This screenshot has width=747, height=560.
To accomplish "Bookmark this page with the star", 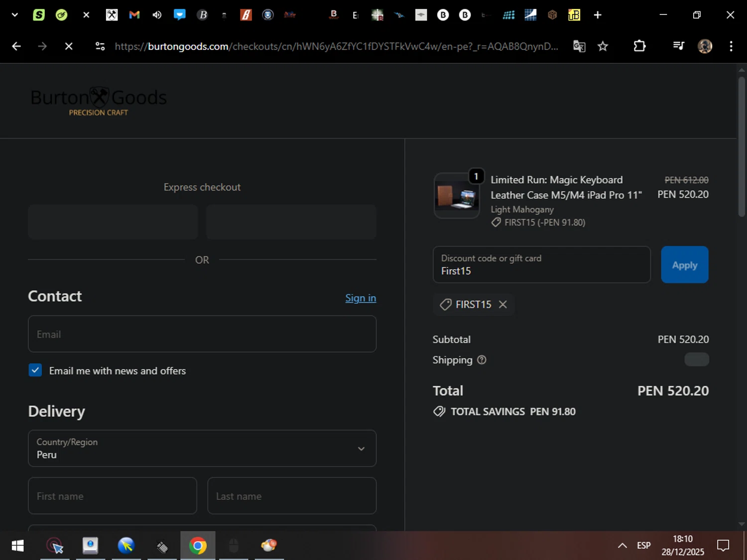I will click(603, 46).
